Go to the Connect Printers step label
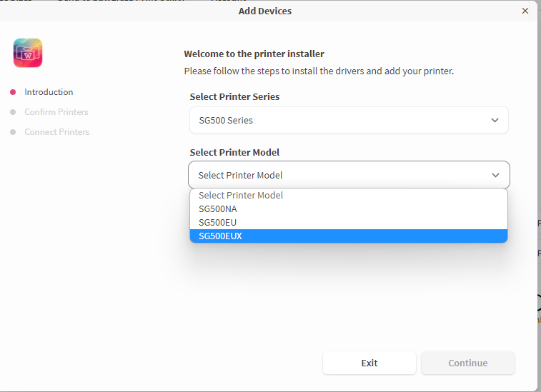The image size is (541, 392). [x=57, y=132]
